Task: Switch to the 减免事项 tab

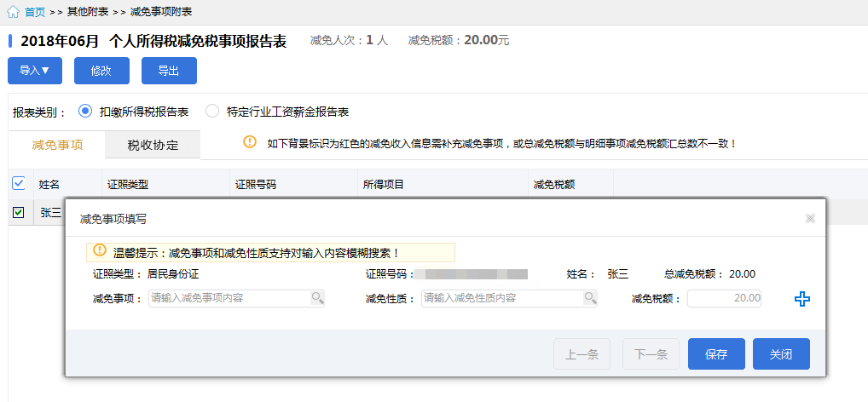Action: [57, 146]
